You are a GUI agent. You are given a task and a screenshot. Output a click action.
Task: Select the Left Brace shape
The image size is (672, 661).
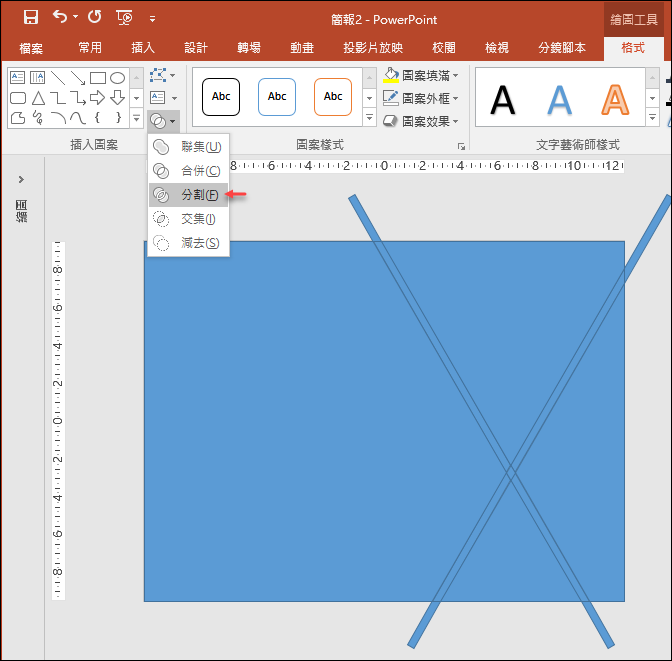click(98, 117)
